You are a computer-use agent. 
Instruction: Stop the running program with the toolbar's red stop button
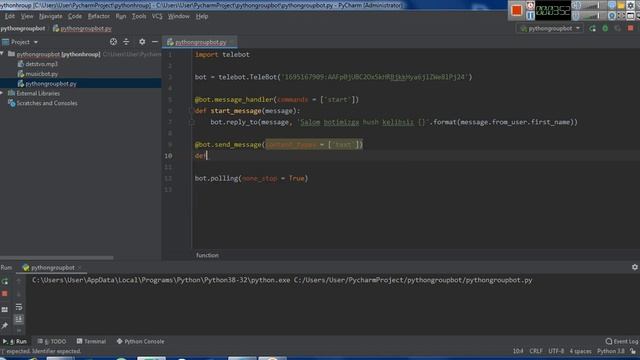point(631,29)
